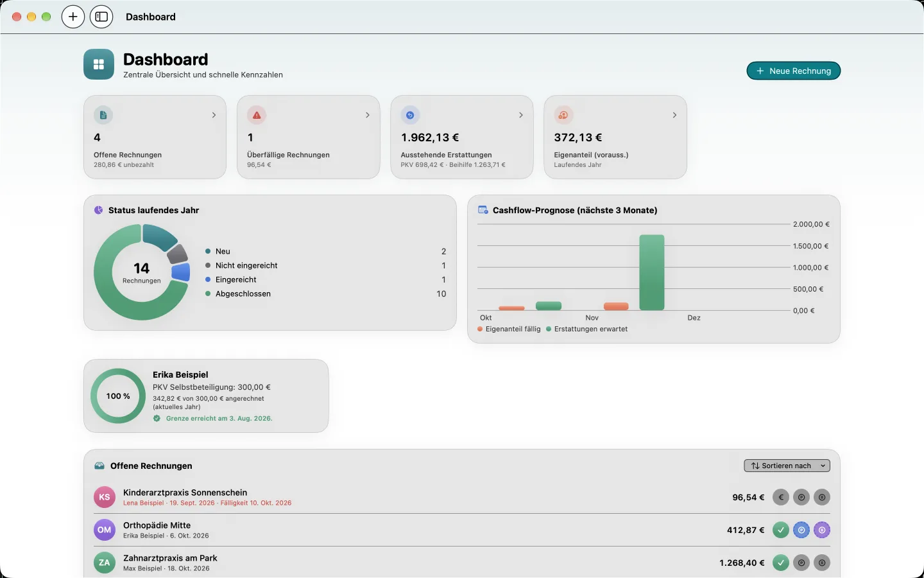This screenshot has height=578, width=924.
Task: Toggle the P status on the 1.268,40 € row
Action: point(801,563)
